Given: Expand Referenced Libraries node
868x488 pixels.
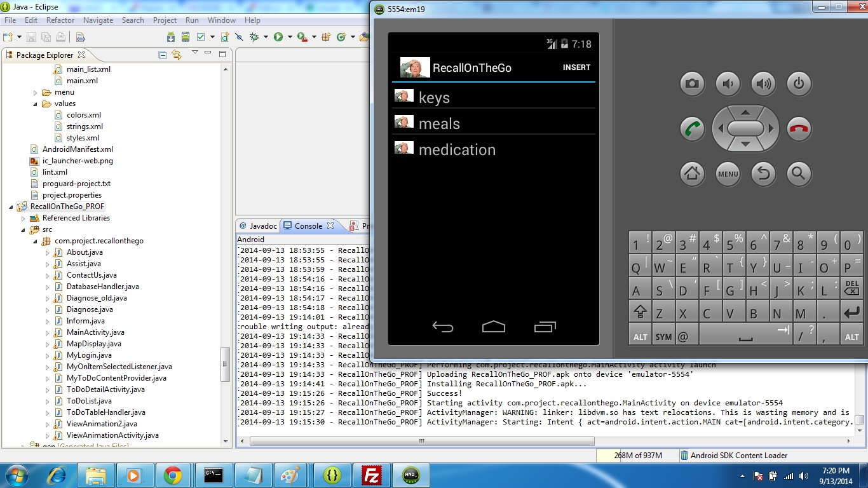Looking at the screenshot, I should click(23, 218).
